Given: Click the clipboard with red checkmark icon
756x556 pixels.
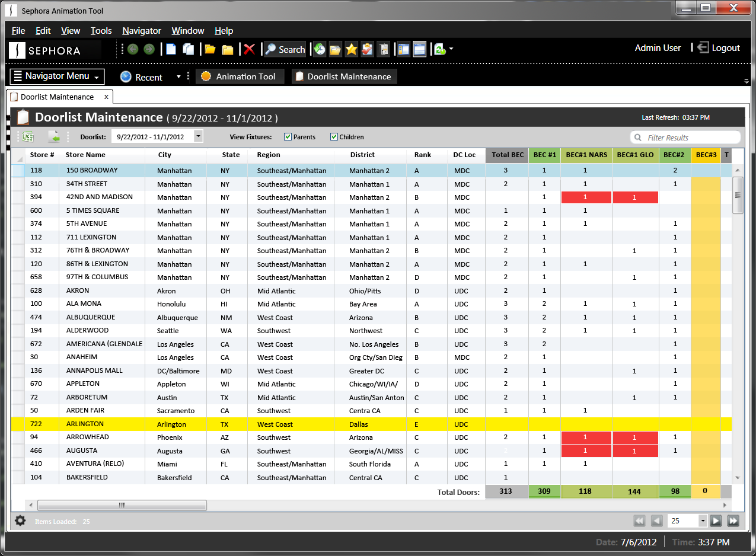Looking at the screenshot, I should click(x=368, y=49).
